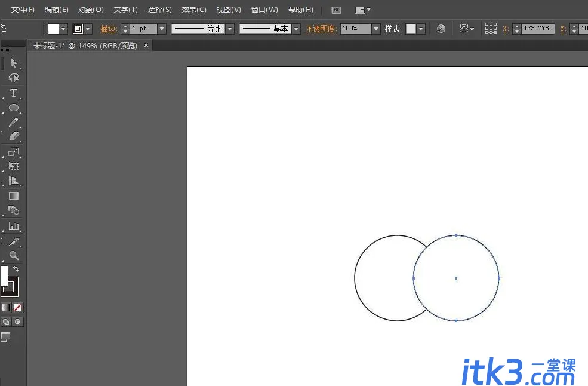Expand the opacity value dropdown
The width and height of the screenshot is (588, 386).
click(x=375, y=29)
